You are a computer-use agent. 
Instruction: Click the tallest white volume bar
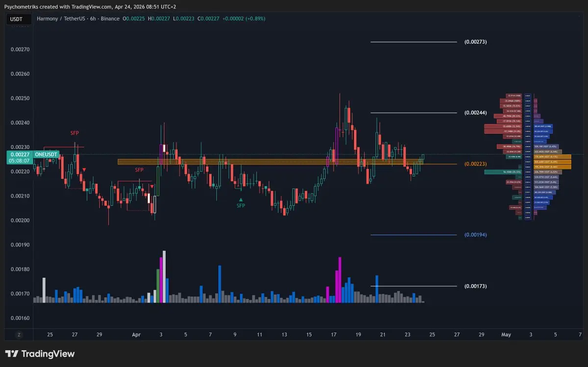[x=164, y=277]
